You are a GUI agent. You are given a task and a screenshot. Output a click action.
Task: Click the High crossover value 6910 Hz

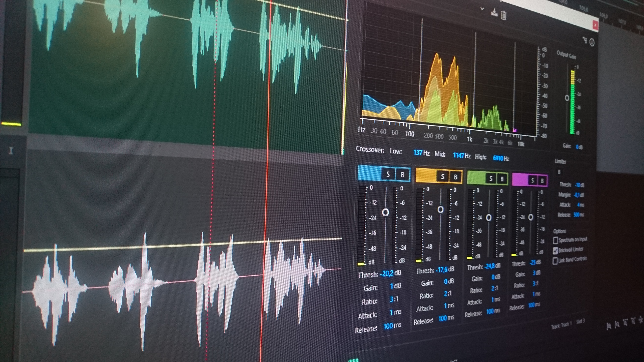coord(501,158)
